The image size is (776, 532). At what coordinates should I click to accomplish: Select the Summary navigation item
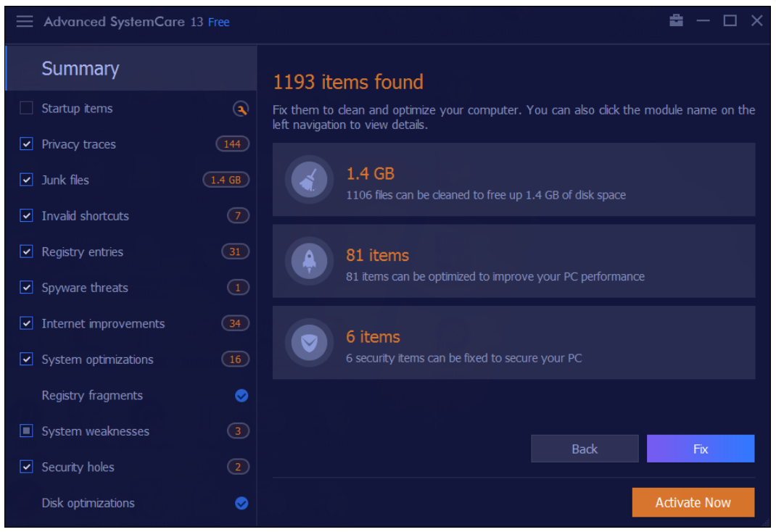pos(131,68)
